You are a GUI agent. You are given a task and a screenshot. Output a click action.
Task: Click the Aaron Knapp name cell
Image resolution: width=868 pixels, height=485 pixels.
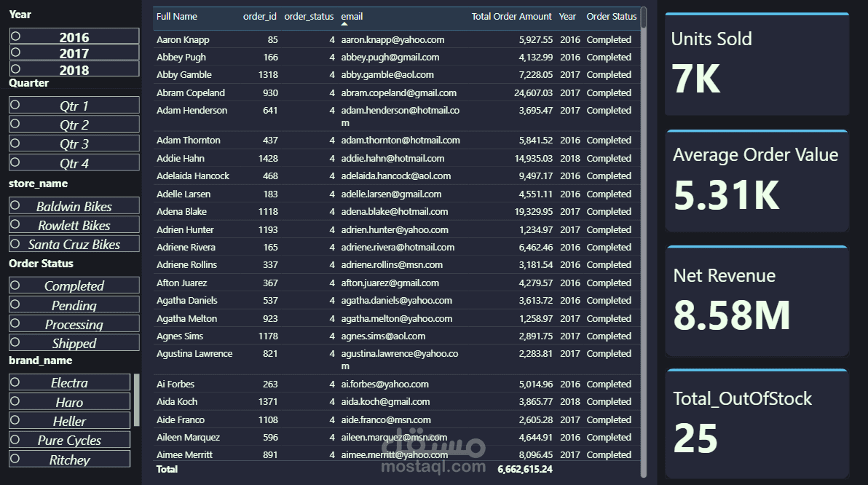coord(183,40)
